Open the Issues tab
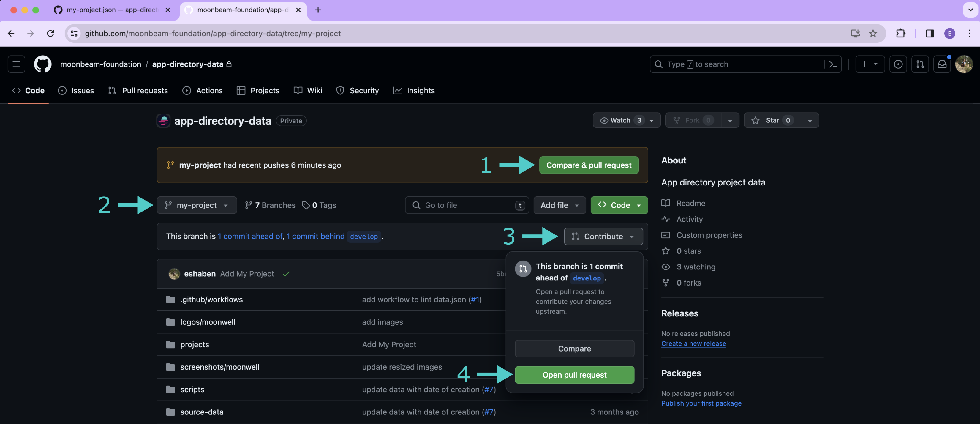 pyautogui.click(x=76, y=91)
